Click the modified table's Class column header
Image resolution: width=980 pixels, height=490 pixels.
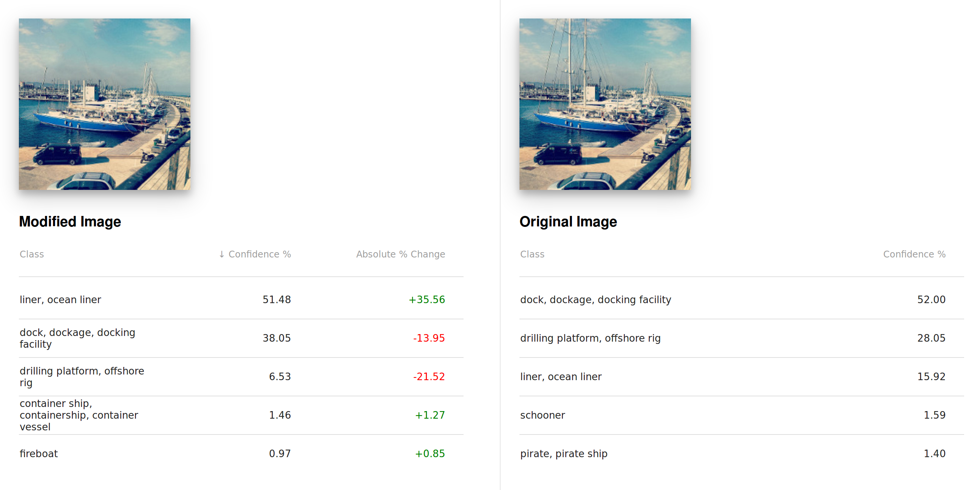coord(32,254)
